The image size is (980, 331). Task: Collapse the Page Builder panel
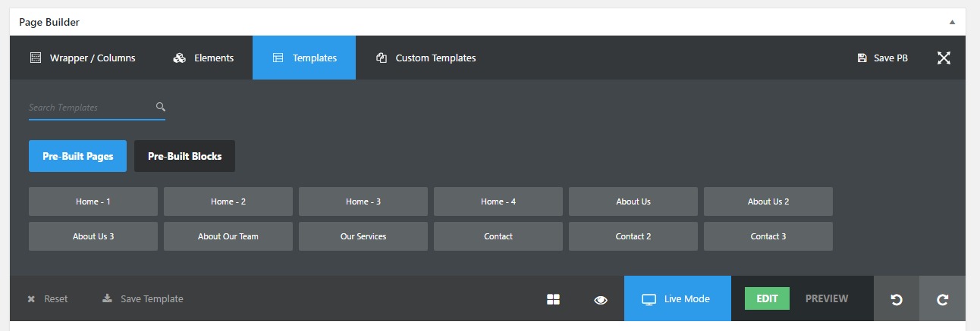pos(952,22)
